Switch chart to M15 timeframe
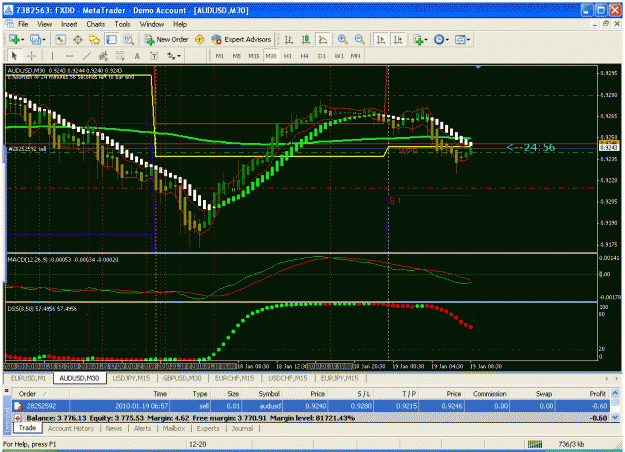Image resolution: width=625 pixels, height=452 pixels. click(254, 56)
